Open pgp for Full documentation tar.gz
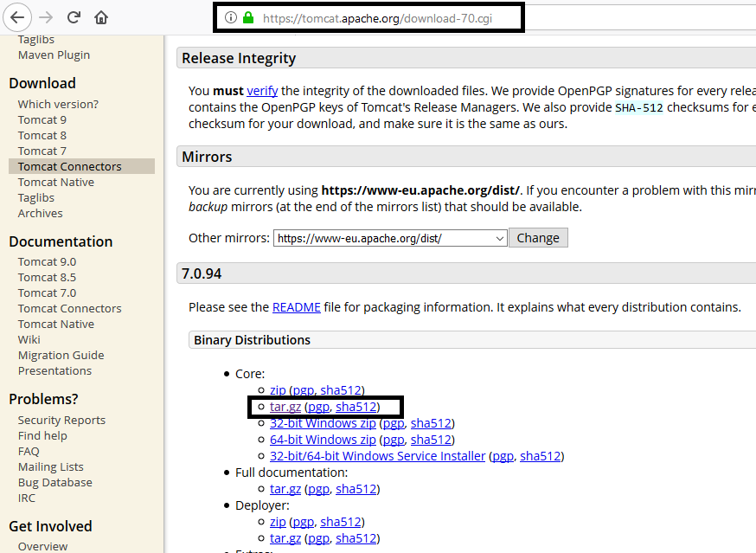Viewport: 756px width, 553px height. point(318,489)
